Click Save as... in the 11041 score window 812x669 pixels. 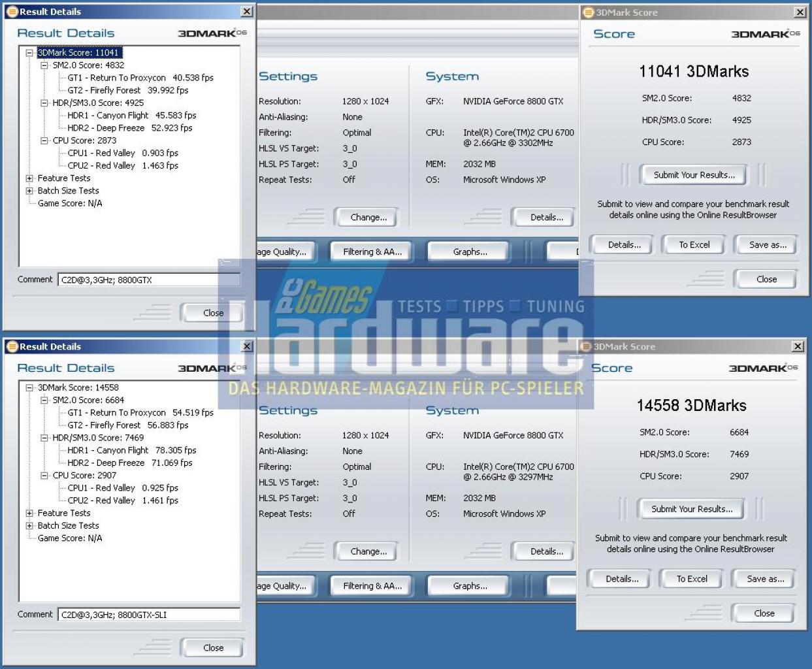(x=768, y=245)
